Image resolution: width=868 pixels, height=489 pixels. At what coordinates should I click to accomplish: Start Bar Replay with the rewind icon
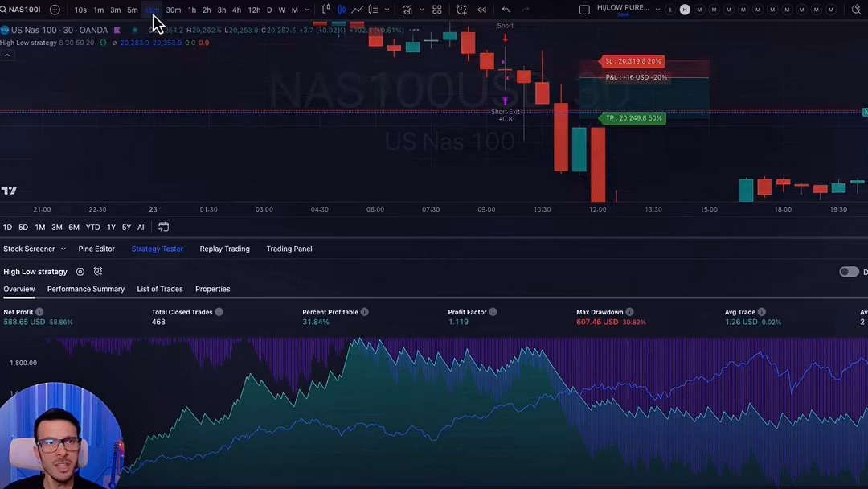482,10
